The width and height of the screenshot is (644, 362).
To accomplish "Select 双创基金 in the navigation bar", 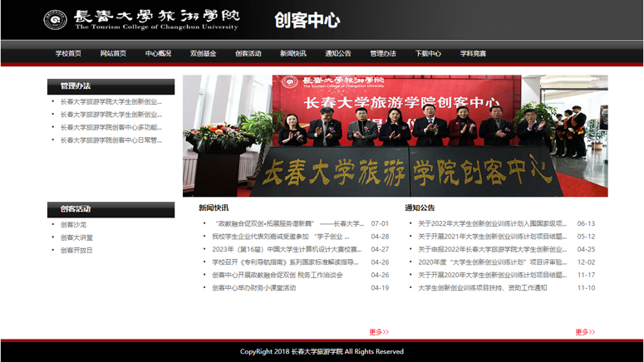I will coord(204,53).
